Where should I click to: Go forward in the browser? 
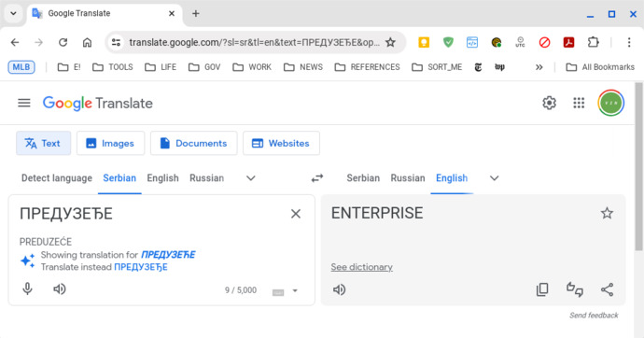(38, 42)
